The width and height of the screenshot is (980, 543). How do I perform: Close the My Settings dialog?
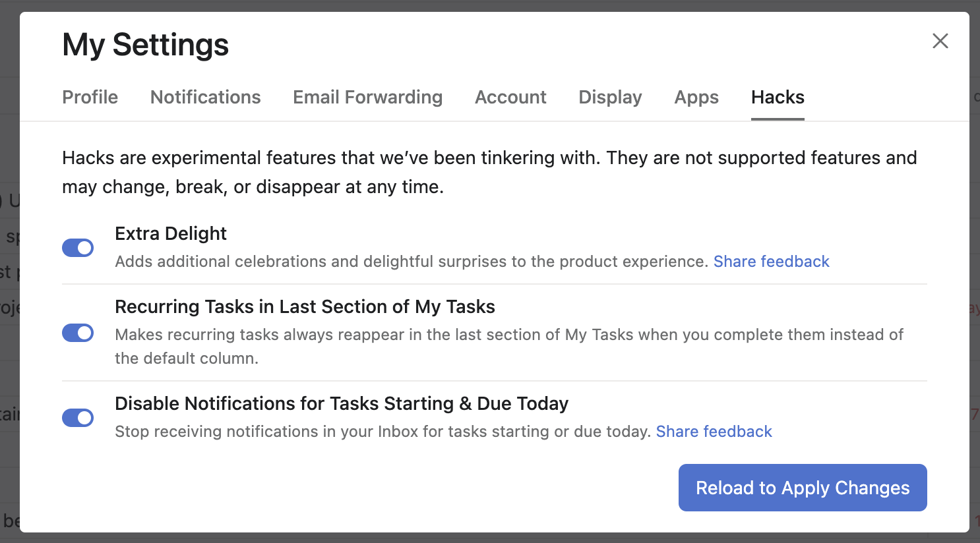coord(940,41)
